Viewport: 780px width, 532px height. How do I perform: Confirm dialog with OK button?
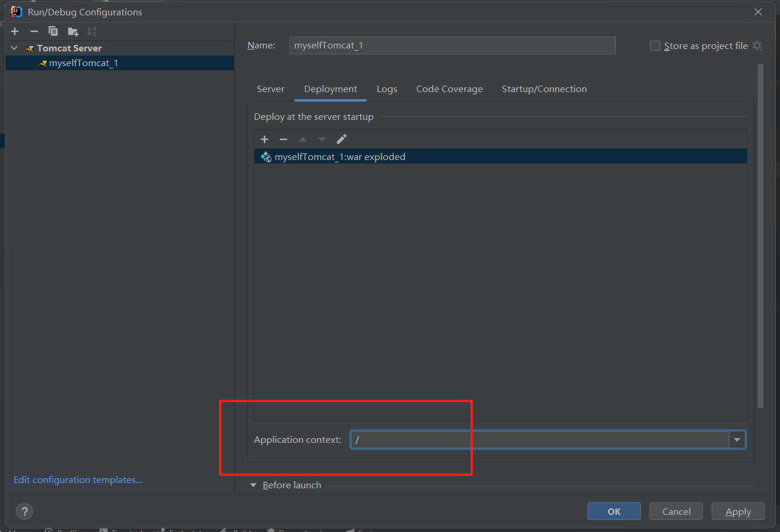(614, 511)
